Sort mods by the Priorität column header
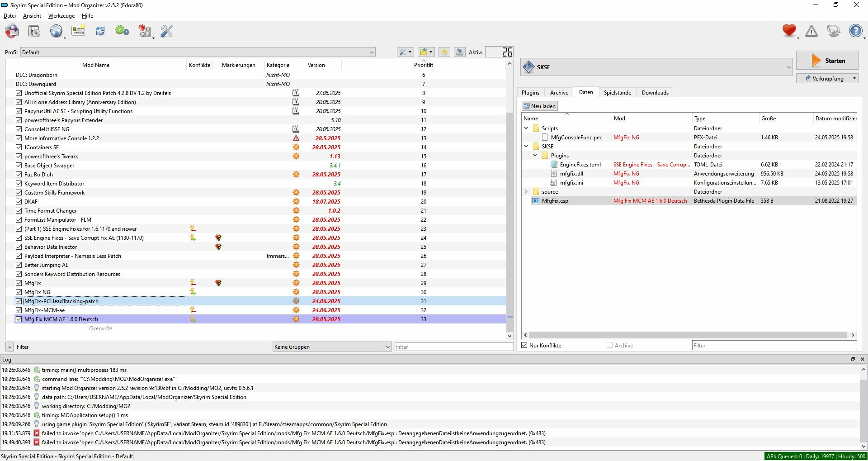The image size is (868, 461). click(423, 65)
